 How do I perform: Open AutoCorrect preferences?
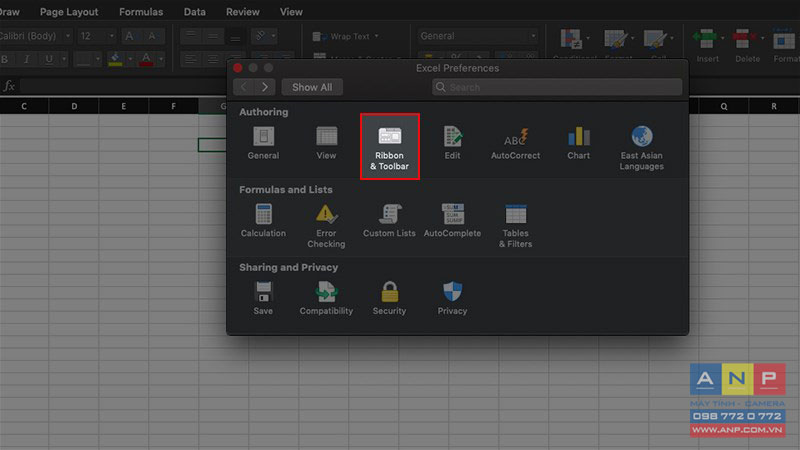[515, 143]
